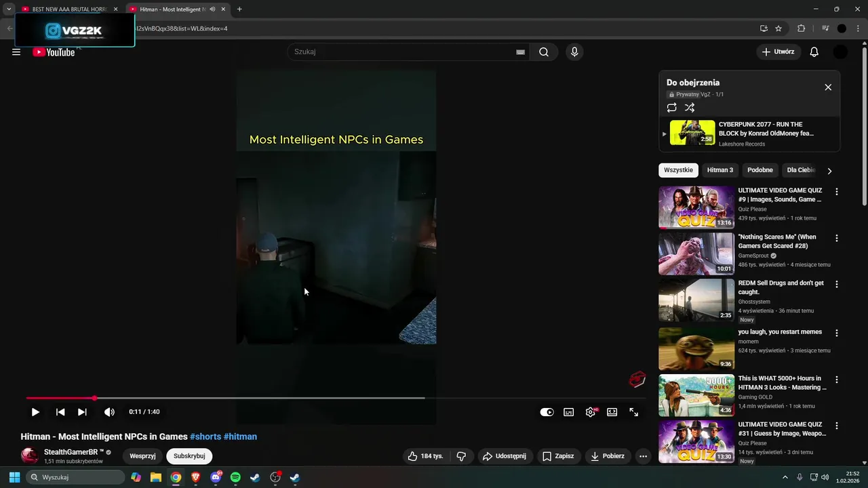This screenshot has width=868, height=488.
Task: Play the video
Action: click(35, 412)
